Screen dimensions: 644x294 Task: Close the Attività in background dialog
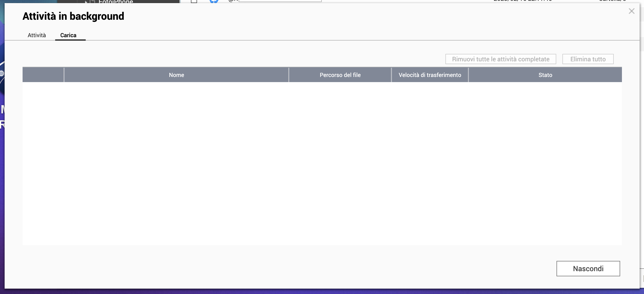click(x=631, y=11)
